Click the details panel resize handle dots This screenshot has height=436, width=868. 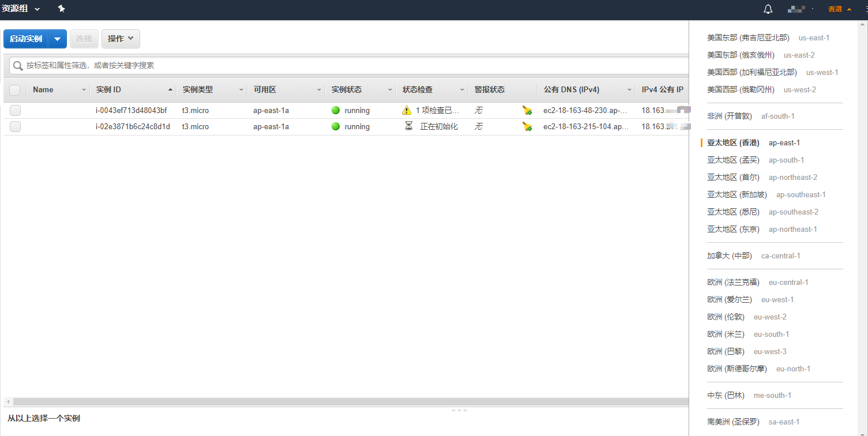point(460,410)
